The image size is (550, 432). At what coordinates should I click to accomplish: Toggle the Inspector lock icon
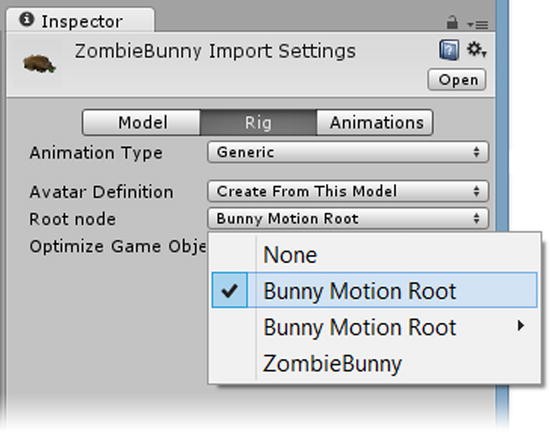[x=452, y=22]
